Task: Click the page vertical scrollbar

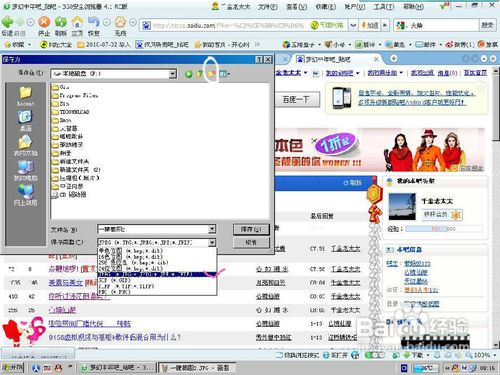Action: 496,207
